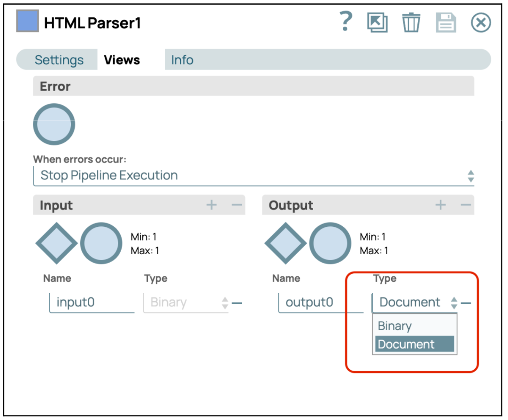Click the pop-out window icon

[x=377, y=23]
